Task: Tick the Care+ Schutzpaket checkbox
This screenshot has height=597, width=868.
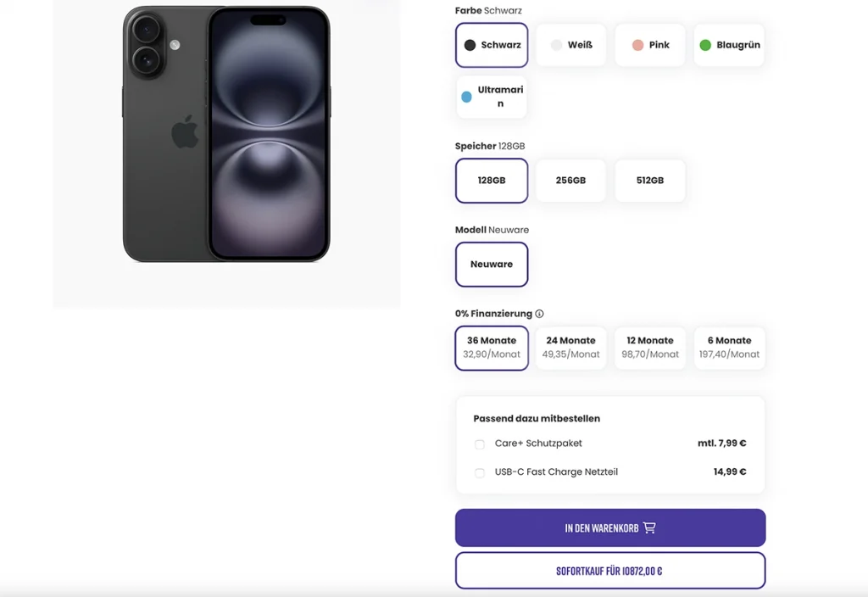Action: coord(480,444)
